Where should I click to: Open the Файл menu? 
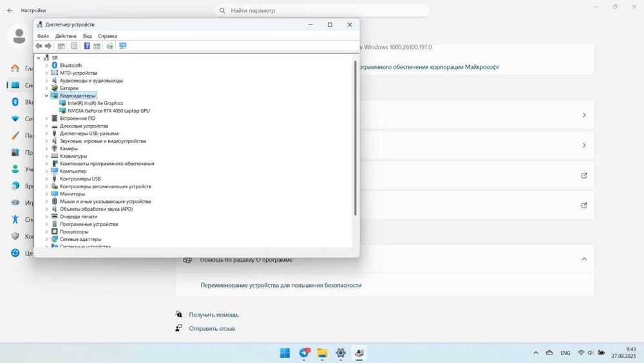click(43, 36)
